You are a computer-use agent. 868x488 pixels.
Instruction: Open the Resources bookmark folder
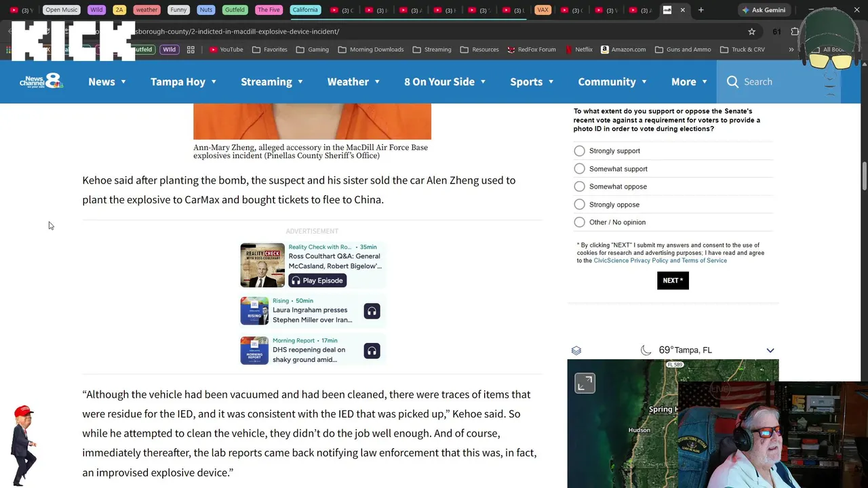(x=479, y=49)
